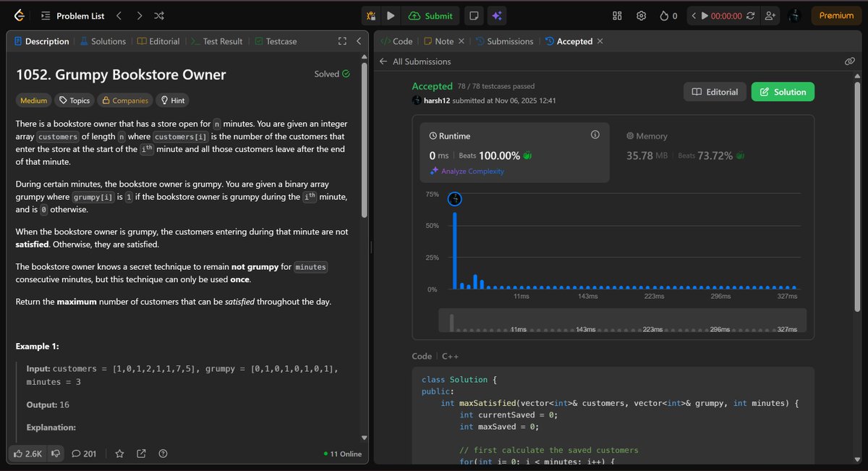Expand the Topics tag

(x=75, y=101)
